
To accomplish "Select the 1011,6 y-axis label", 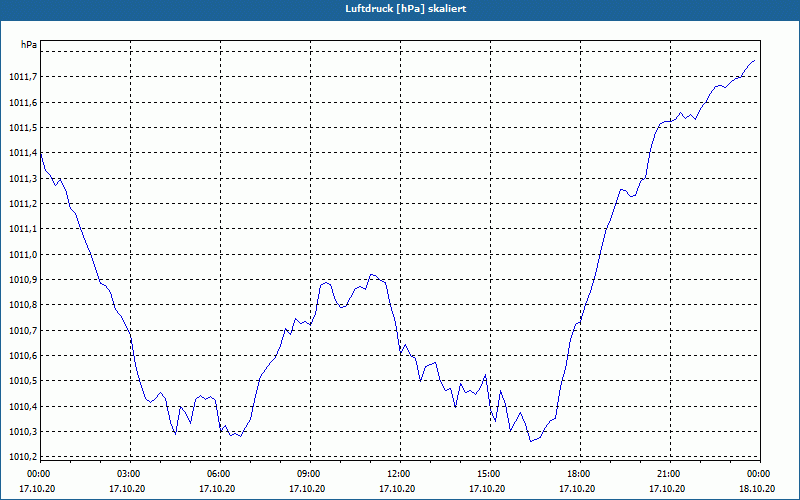I will [x=23, y=103].
